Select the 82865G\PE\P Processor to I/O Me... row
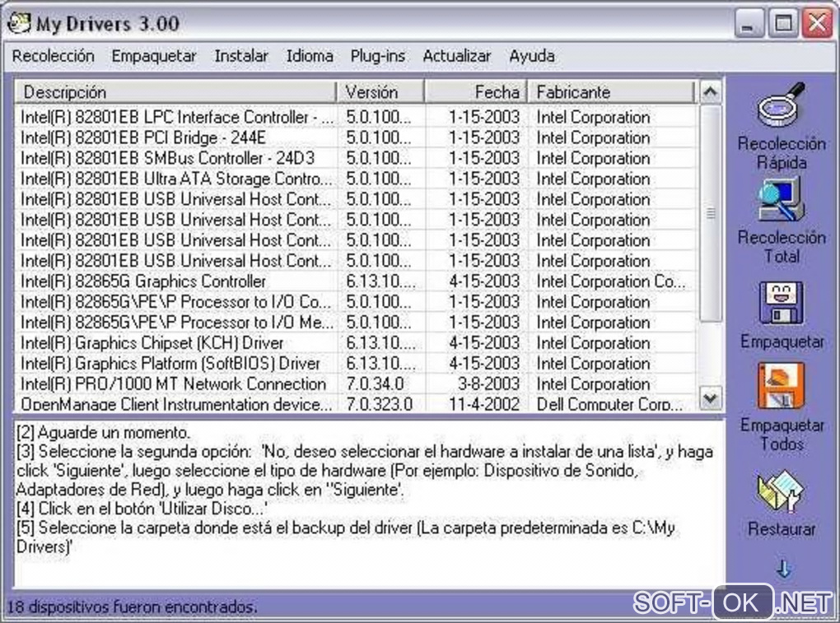The height and width of the screenshot is (623, 840). tap(357, 323)
